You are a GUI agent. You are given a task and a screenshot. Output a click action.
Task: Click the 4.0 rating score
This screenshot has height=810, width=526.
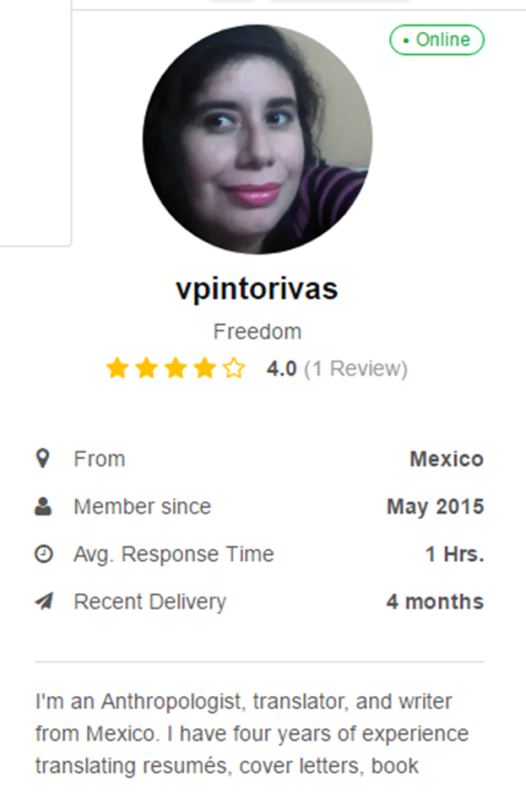click(282, 369)
